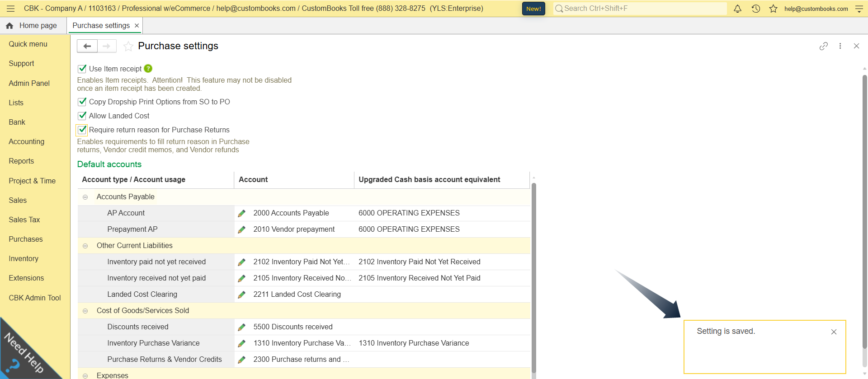868x379 pixels.
Task: Click the help@custombooks.com user link
Action: point(816,9)
